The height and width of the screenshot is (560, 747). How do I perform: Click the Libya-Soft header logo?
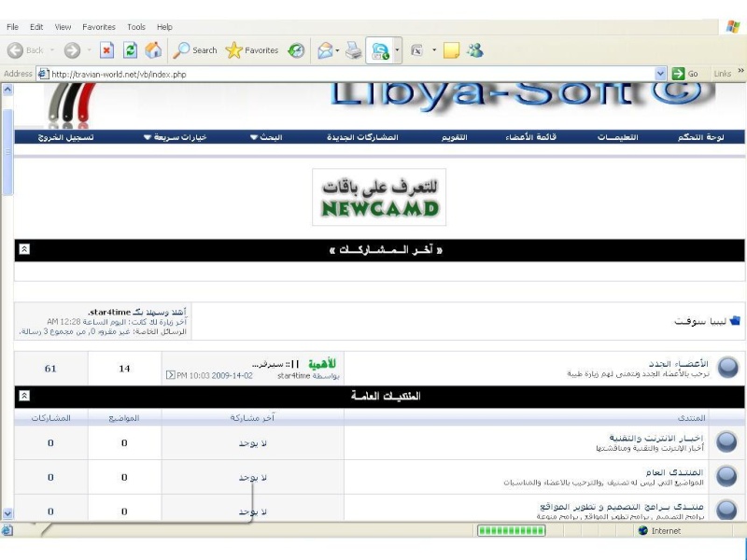(x=522, y=96)
